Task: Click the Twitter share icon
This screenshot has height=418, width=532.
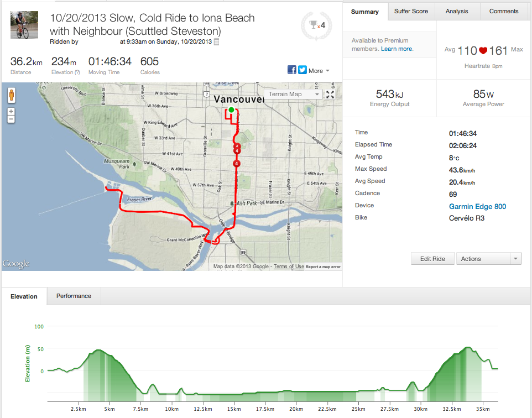Action: [x=302, y=70]
